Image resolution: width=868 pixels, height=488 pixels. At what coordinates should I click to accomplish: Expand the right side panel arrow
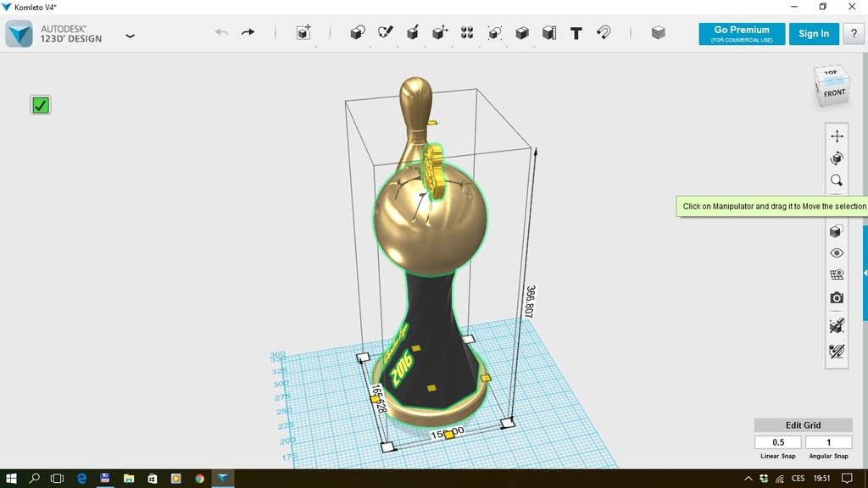[x=865, y=273]
